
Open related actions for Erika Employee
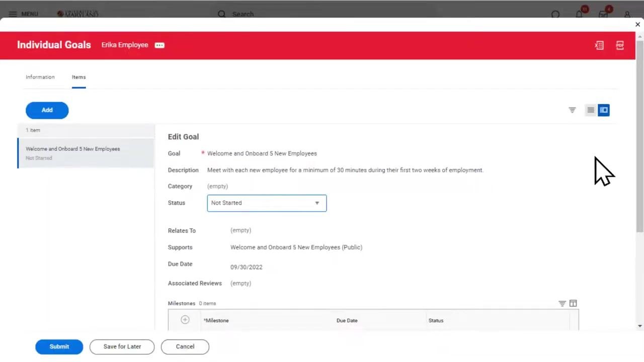pos(159,45)
